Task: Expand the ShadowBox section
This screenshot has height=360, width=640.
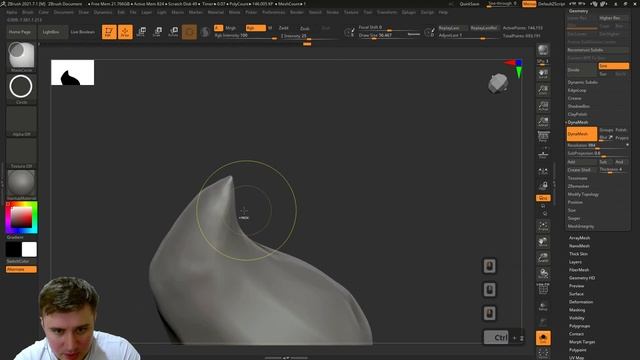Action: click(x=578, y=106)
